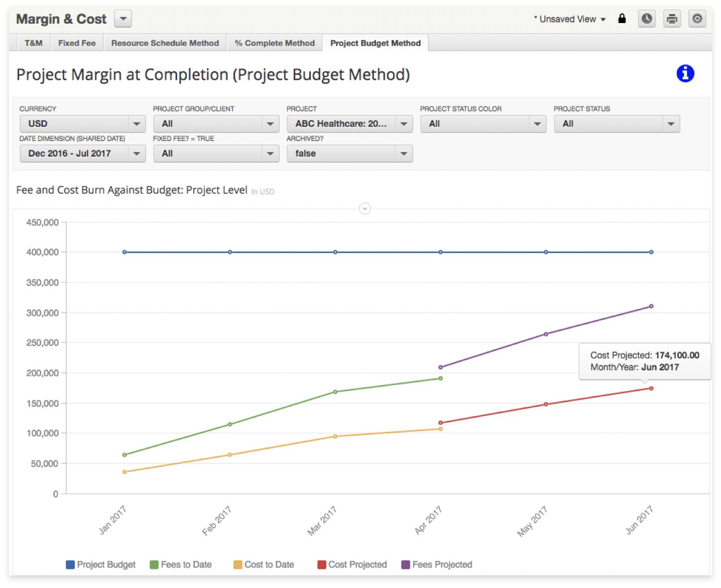Click Fees to Date point at Jan 2017

click(125, 455)
